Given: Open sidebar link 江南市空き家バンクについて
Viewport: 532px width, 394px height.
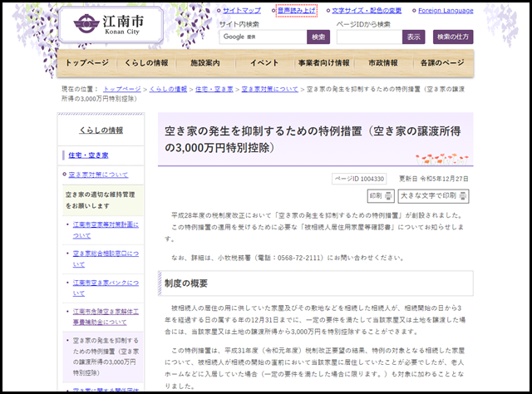Looking at the screenshot, I should (106, 288).
